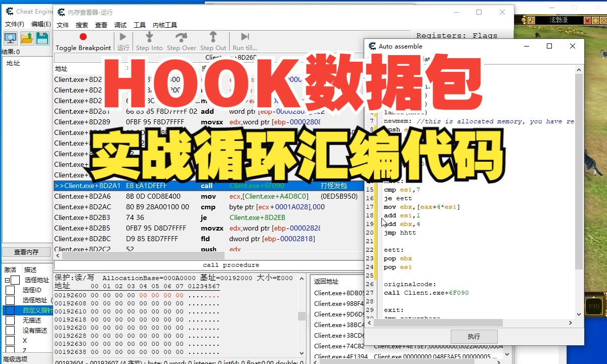Click the 执行 button in Auto assemble
Viewport: 607px width, 364px height.
pos(473,336)
